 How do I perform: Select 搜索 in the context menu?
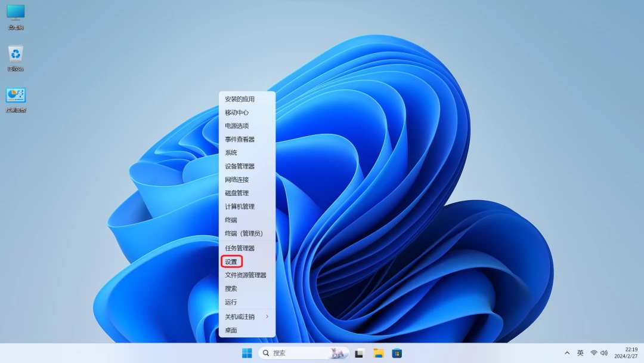click(x=247, y=288)
